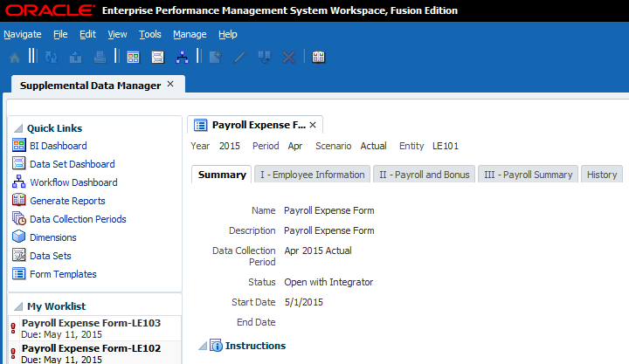Click the Home toolbar icon
Image resolution: width=629 pixels, height=364 pixels.
tap(15, 58)
